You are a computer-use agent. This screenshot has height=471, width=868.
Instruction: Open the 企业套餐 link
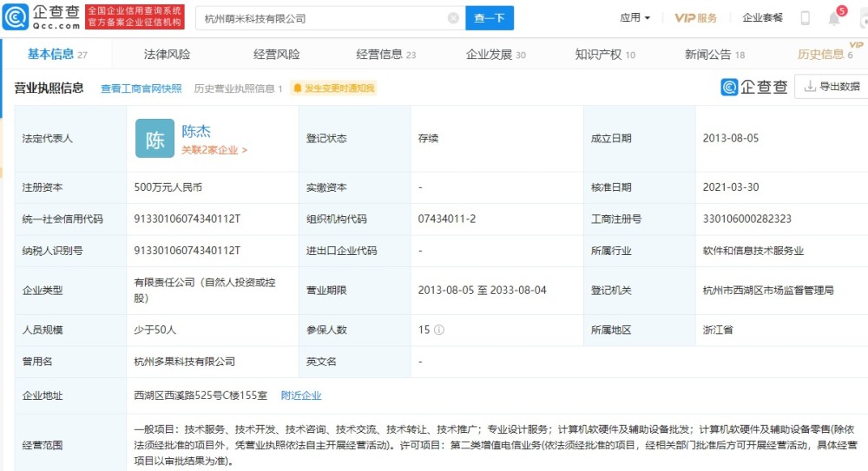coord(762,17)
